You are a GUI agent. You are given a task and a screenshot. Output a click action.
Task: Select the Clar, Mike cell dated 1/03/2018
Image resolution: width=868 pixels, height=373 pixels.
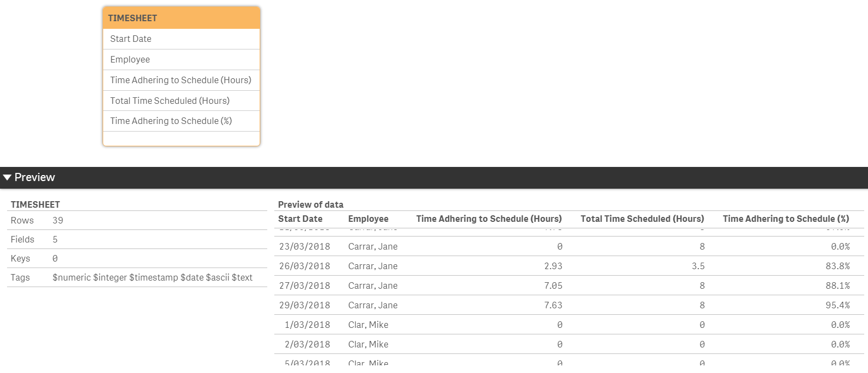coord(368,325)
